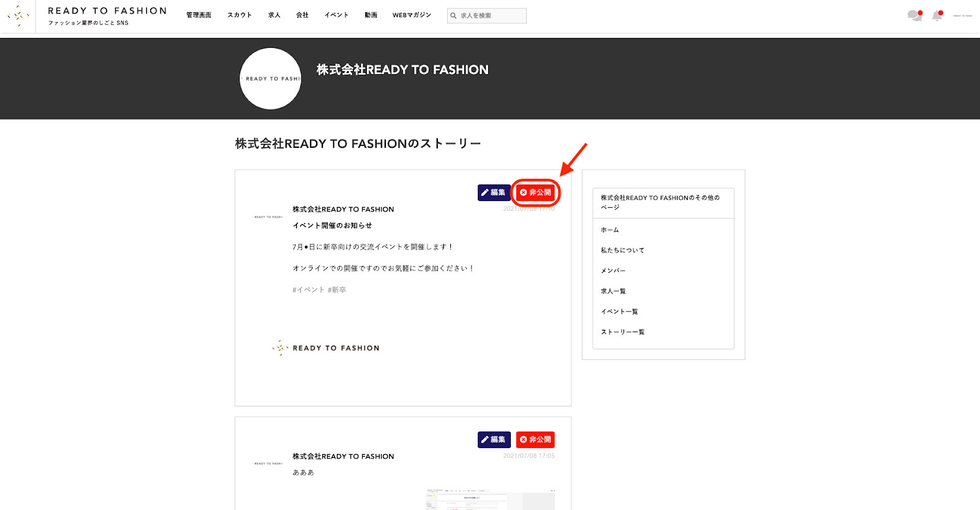Click the search magnifier icon

(x=453, y=15)
